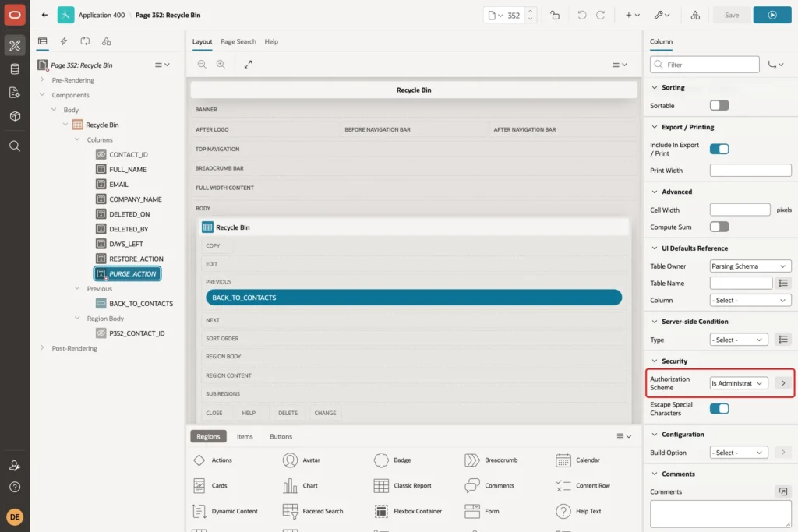The height and width of the screenshot is (532, 798).
Task: Select the Classic Report region in gallery
Action: click(x=403, y=486)
